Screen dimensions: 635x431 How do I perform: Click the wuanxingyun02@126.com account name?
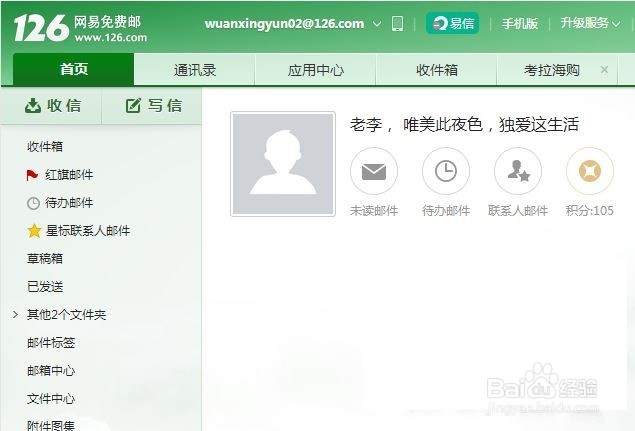(284, 23)
